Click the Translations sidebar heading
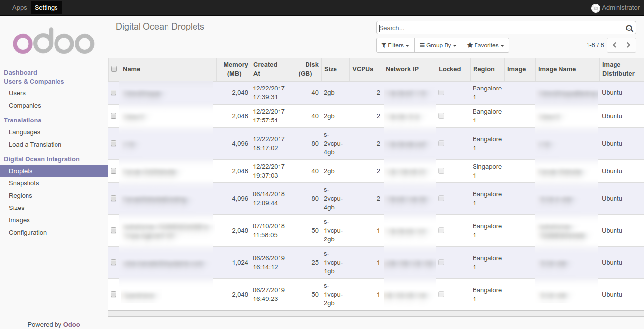Image resolution: width=644 pixels, height=329 pixels. [23, 120]
